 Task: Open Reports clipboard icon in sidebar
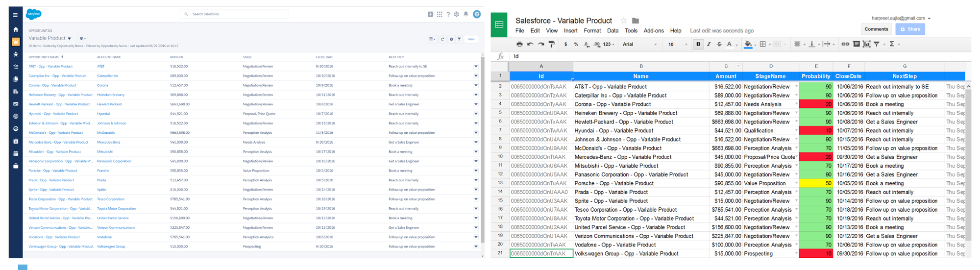(16, 141)
